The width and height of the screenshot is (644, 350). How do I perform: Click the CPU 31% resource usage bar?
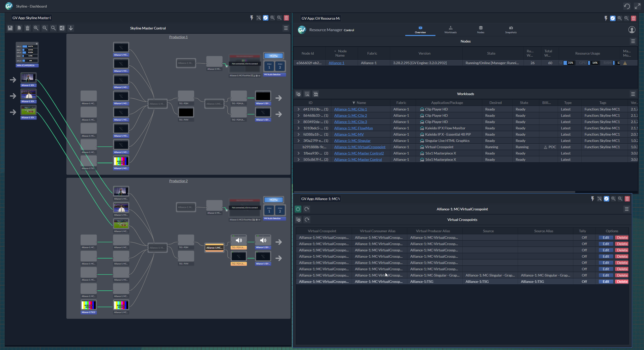click(570, 63)
